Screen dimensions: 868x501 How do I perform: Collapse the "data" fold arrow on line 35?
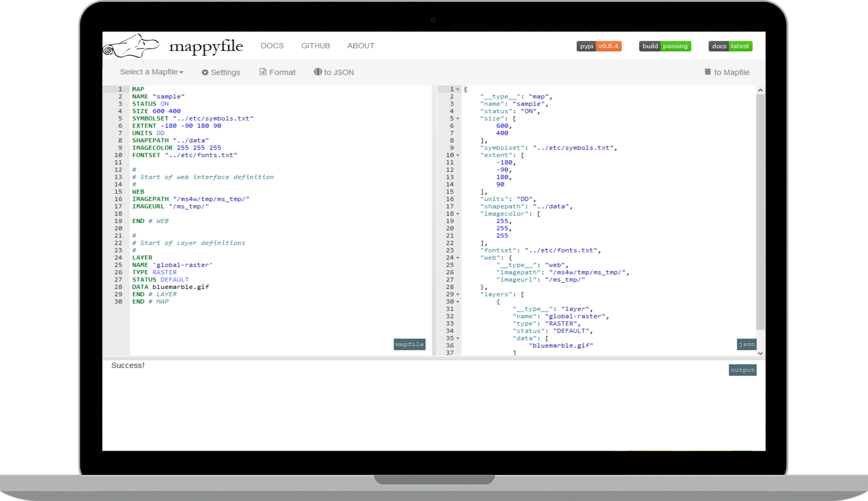[x=458, y=339]
